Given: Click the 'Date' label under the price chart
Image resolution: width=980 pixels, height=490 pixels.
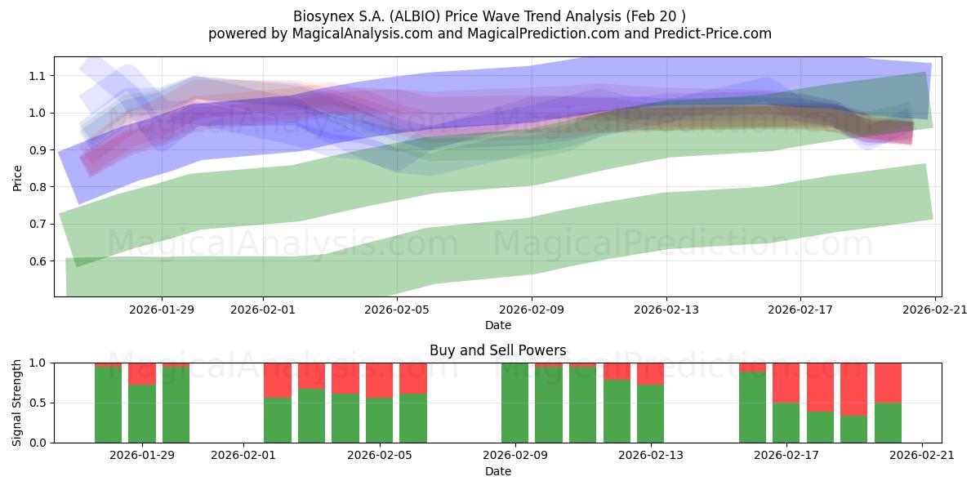Looking at the screenshot, I should tap(498, 325).
